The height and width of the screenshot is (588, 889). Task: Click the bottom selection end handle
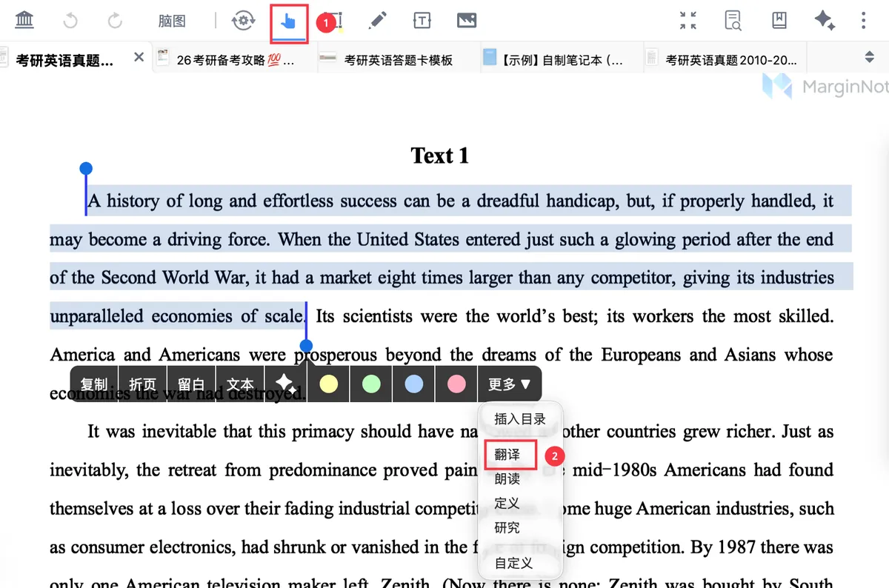(306, 345)
